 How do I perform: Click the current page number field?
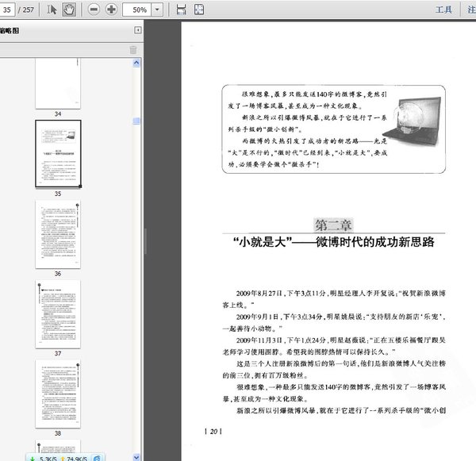tap(6, 10)
